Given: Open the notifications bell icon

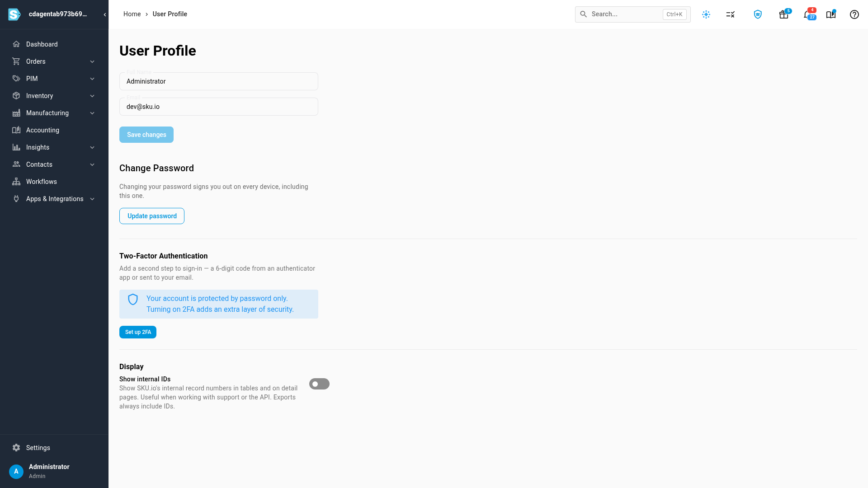Looking at the screenshot, I should 807,14.
